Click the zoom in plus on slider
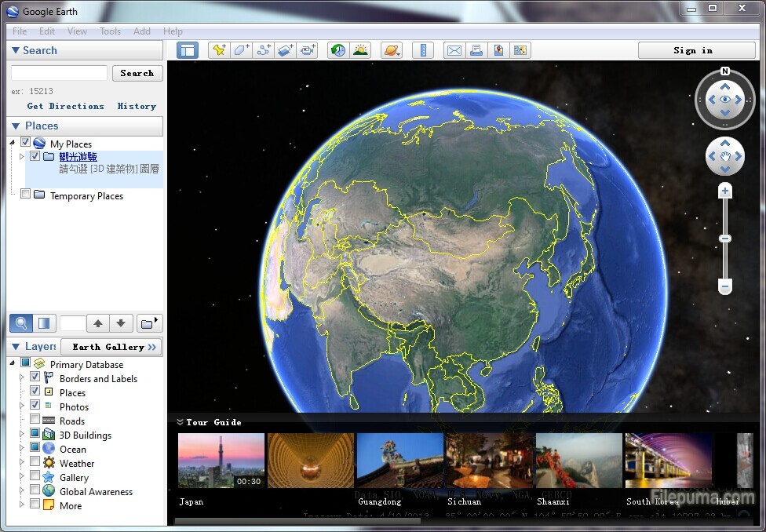 [725, 191]
